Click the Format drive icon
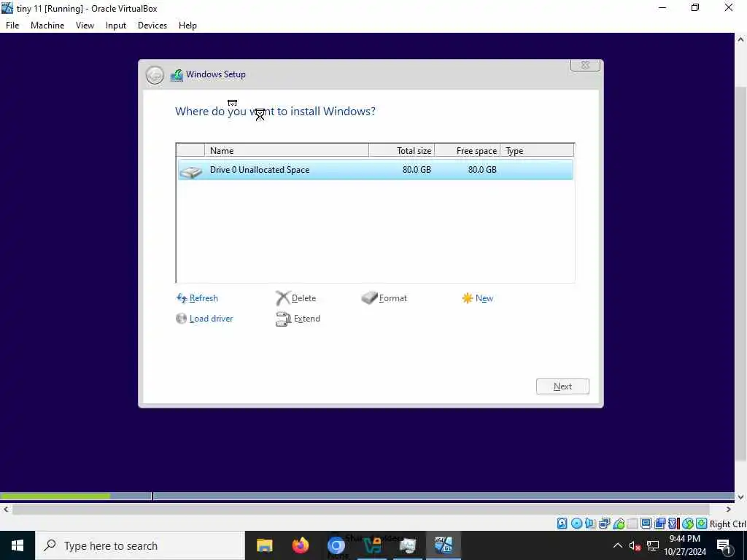This screenshot has width=747, height=560. [369, 297]
